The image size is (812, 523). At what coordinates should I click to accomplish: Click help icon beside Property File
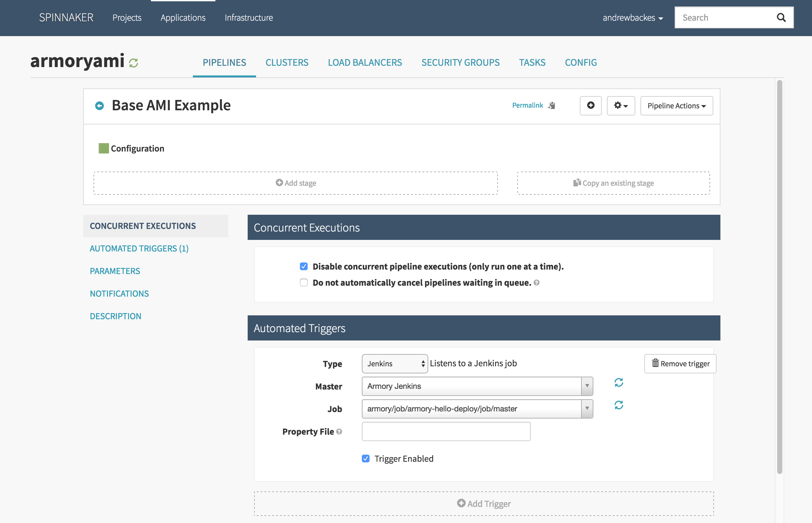pos(339,432)
